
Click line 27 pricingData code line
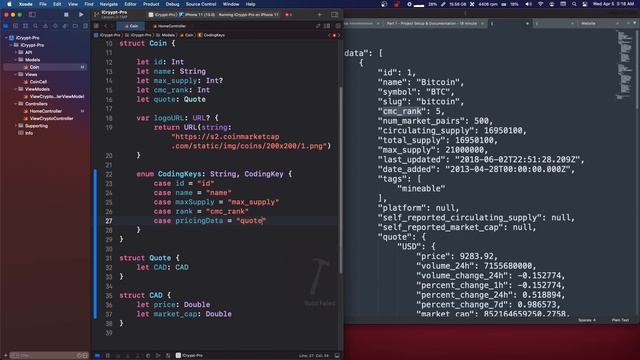coord(210,221)
